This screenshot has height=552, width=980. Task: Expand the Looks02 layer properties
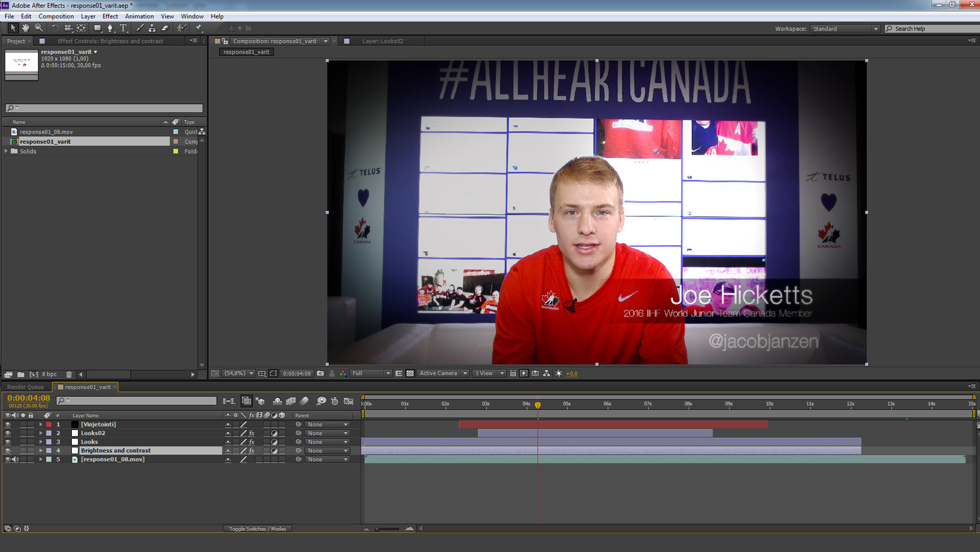40,433
